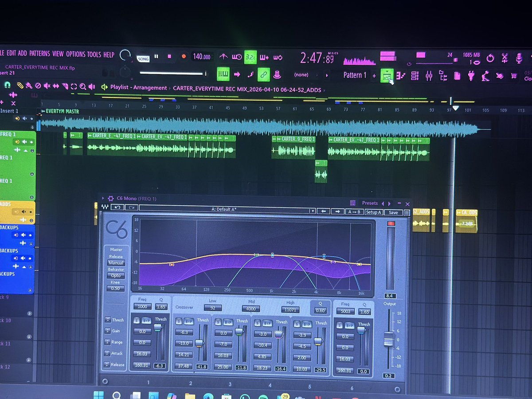Select the pencil draw tool in playlist

pyautogui.click(x=20, y=85)
